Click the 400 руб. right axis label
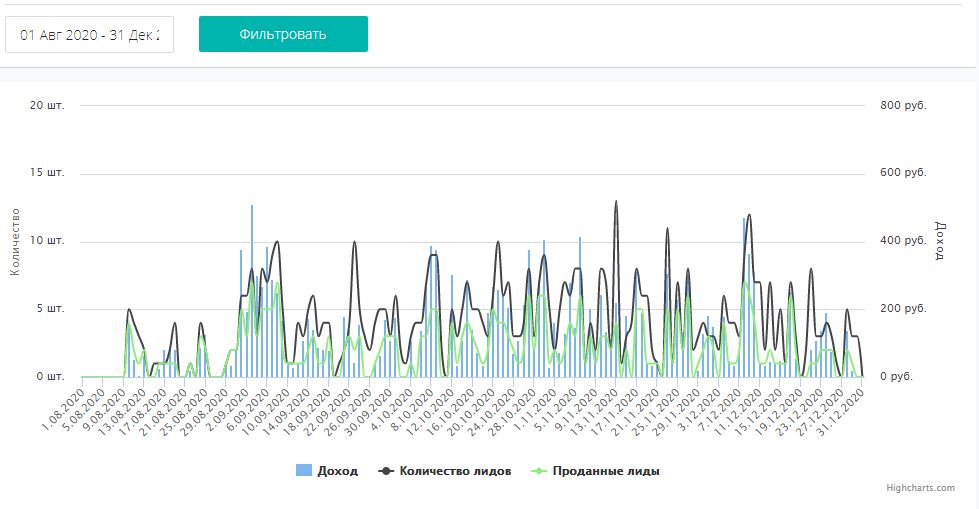 pos(903,241)
